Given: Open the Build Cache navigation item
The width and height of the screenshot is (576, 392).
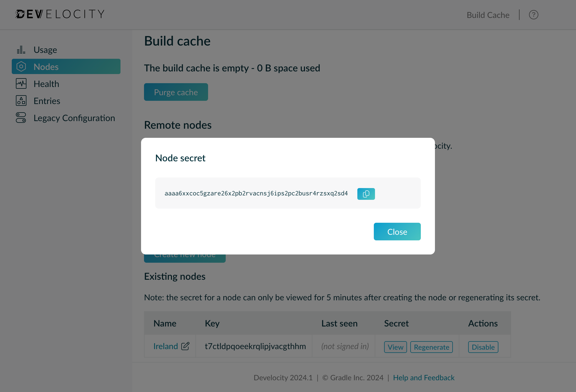Looking at the screenshot, I should click(x=488, y=15).
